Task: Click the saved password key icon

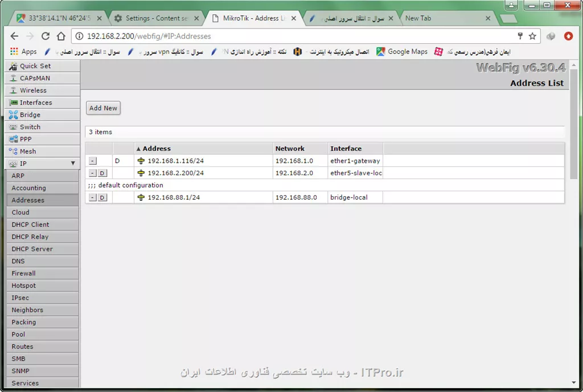Action: tap(520, 36)
